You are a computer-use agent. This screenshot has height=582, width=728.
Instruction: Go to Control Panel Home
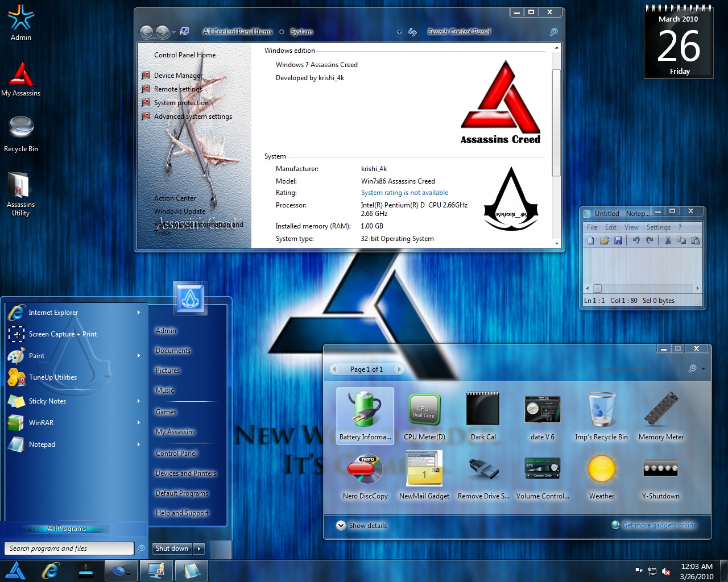click(185, 55)
